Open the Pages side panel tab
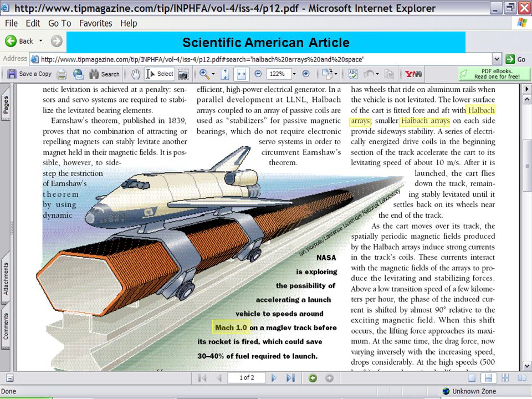The height and width of the screenshot is (399, 532). pos(6,105)
